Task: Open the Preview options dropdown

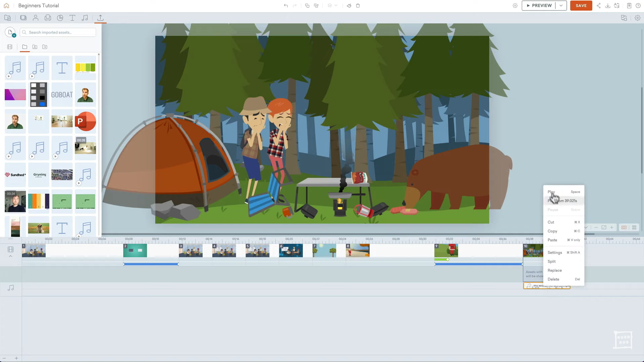Action: pyautogui.click(x=561, y=5)
